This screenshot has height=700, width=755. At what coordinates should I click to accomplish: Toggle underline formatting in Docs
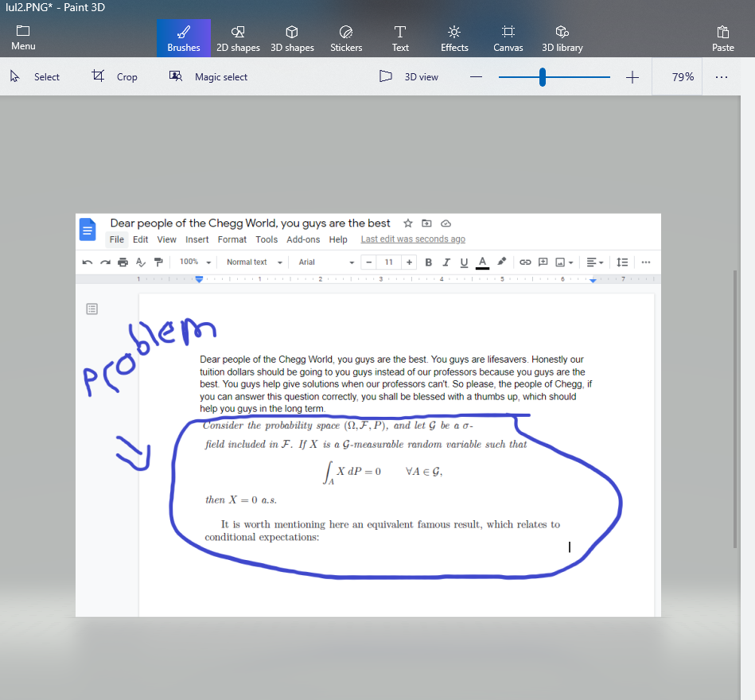pos(464,262)
